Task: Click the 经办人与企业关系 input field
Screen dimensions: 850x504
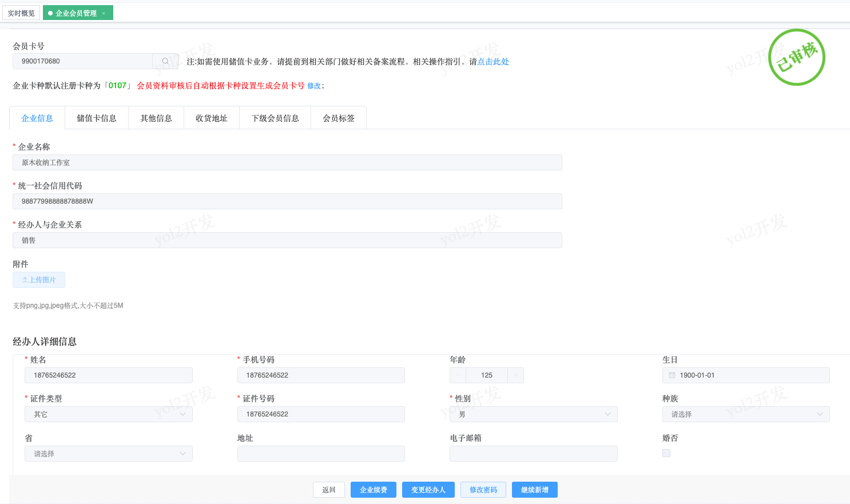Action: point(287,240)
